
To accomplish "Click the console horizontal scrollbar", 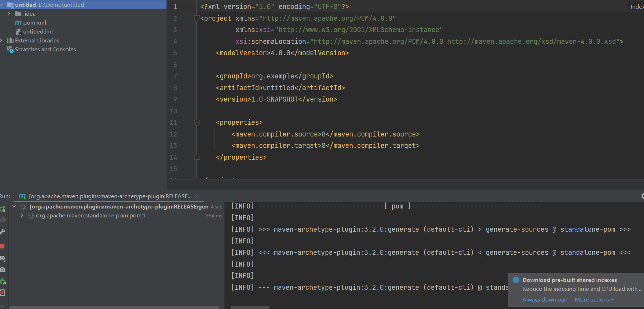I will point(250,307).
